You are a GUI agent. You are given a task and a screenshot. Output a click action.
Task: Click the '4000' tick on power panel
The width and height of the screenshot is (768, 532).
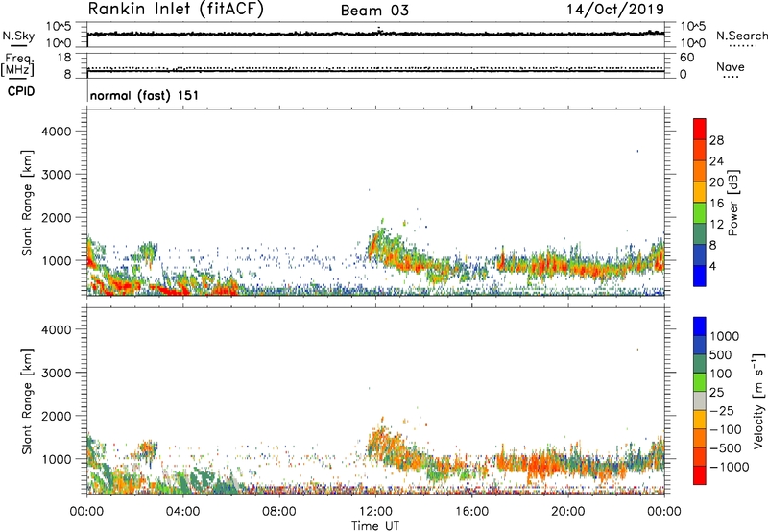(x=56, y=132)
